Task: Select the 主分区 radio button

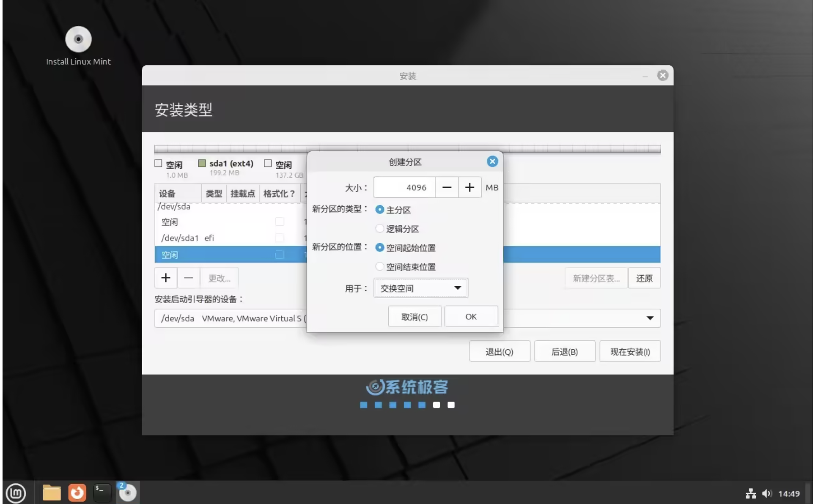Action: click(380, 210)
